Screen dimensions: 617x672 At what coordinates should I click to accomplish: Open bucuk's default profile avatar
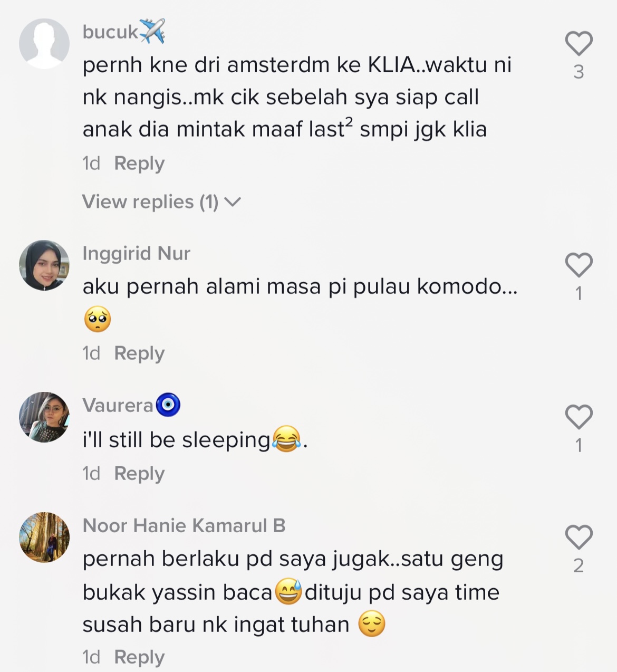pyautogui.click(x=44, y=44)
